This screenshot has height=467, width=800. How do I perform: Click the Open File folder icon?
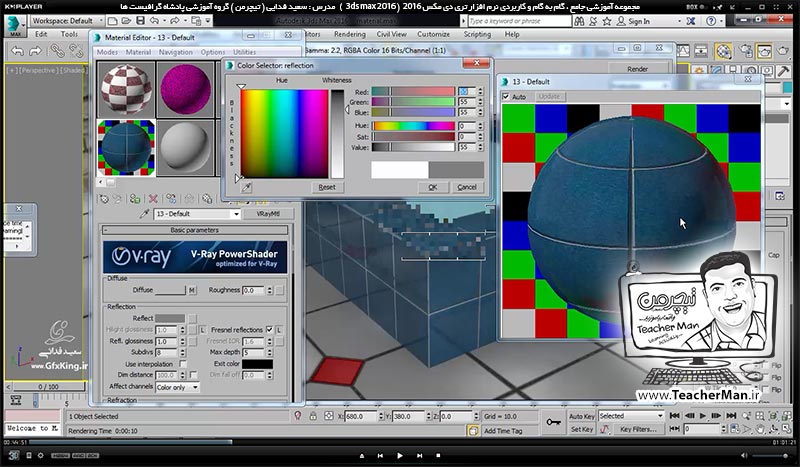coord(126,21)
